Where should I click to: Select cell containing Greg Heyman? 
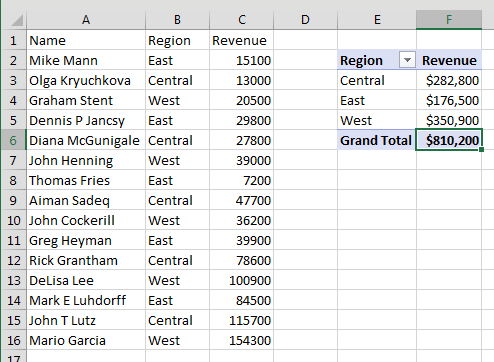[86, 240]
